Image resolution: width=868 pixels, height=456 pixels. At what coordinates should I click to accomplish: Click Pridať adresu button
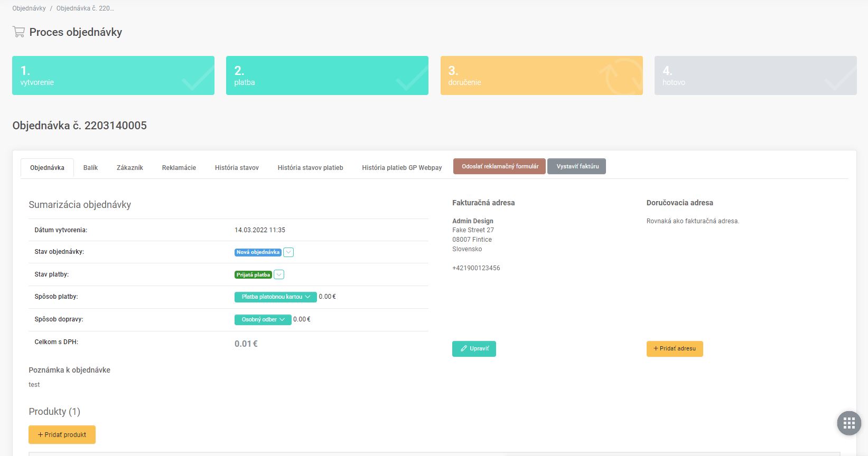(674, 349)
